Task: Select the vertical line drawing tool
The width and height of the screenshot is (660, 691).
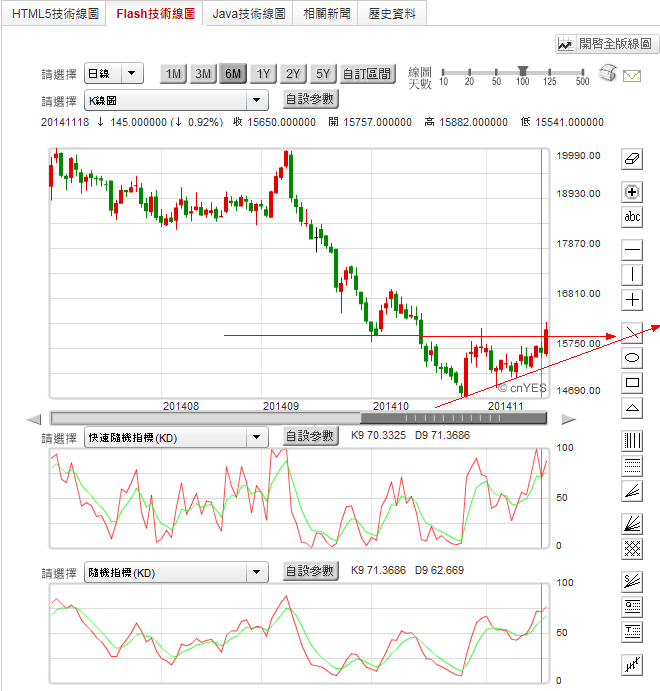Action: point(632,275)
